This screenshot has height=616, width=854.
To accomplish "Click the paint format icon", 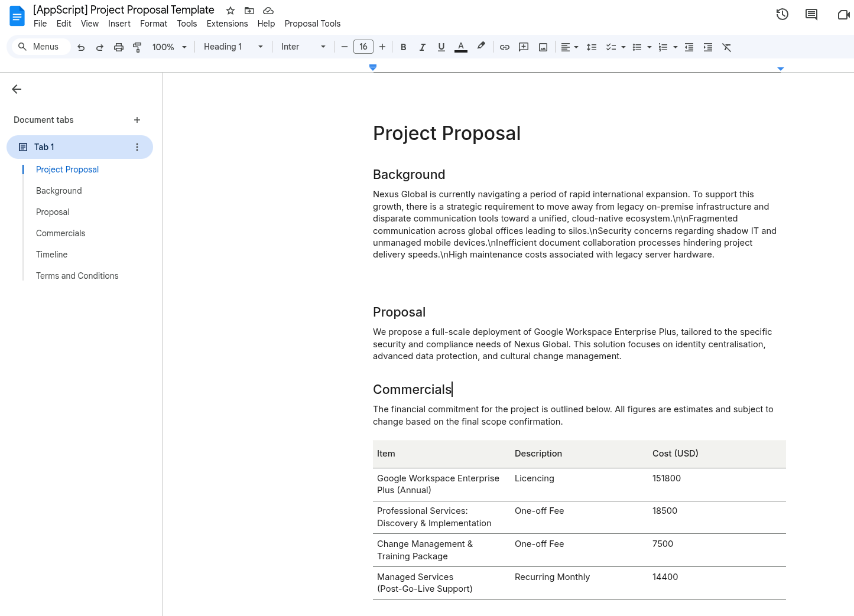I will (137, 47).
